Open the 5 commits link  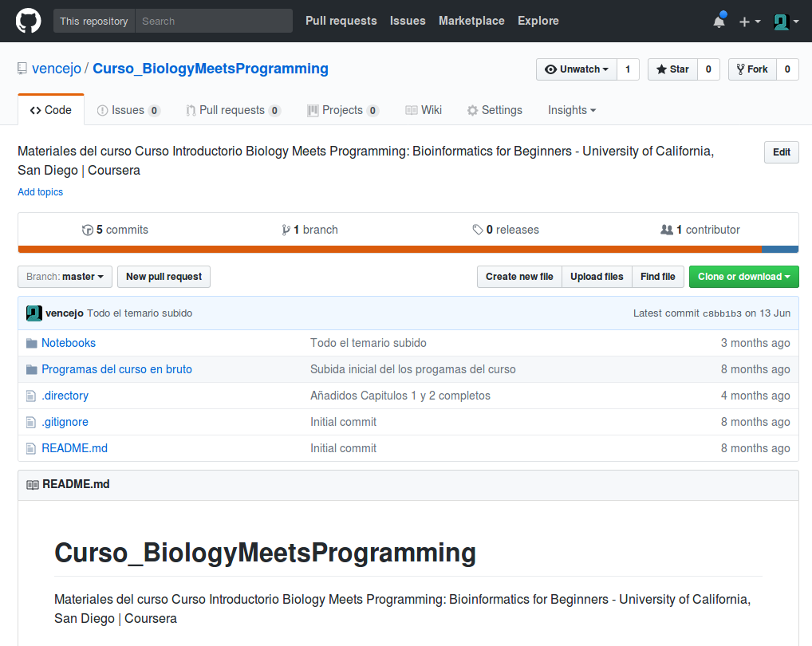pos(115,230)
